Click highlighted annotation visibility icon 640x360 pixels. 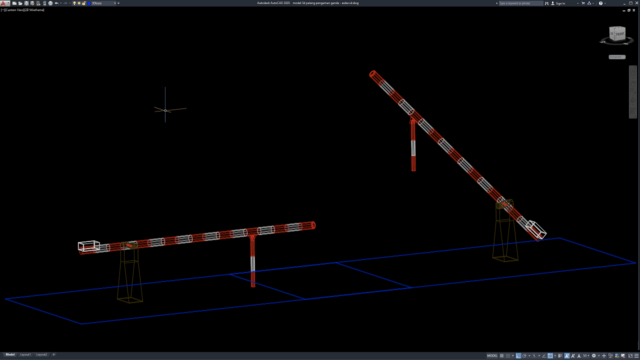point(567,356)
